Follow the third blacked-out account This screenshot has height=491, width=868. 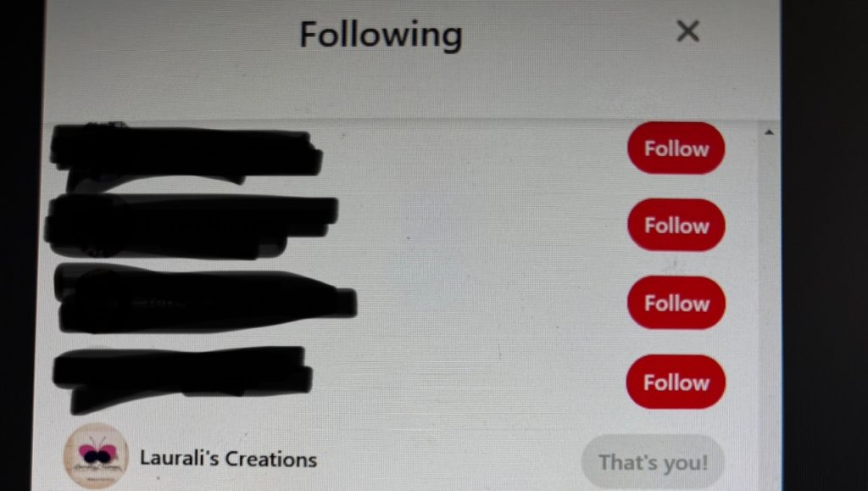(676, 303)
